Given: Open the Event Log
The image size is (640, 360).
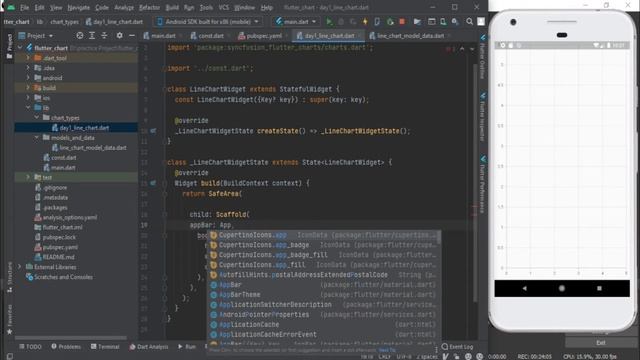Looking at the screenshot, I should point(457,347).
